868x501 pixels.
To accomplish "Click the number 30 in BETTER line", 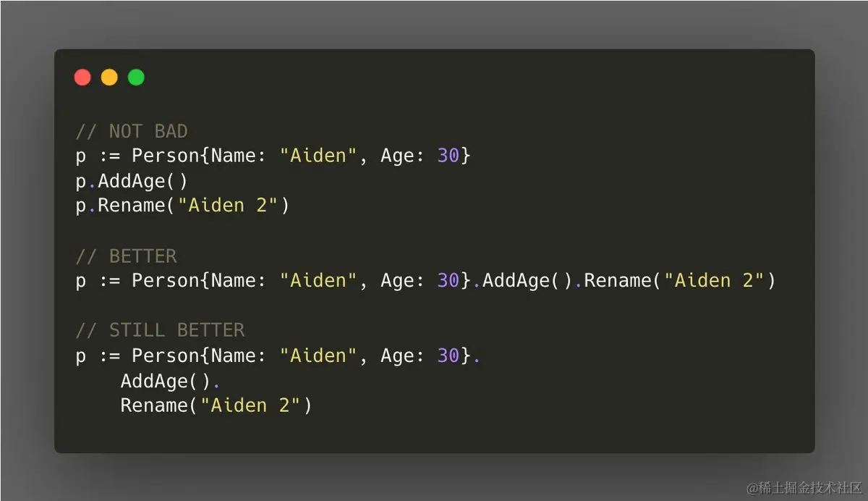I will (448, 280).
